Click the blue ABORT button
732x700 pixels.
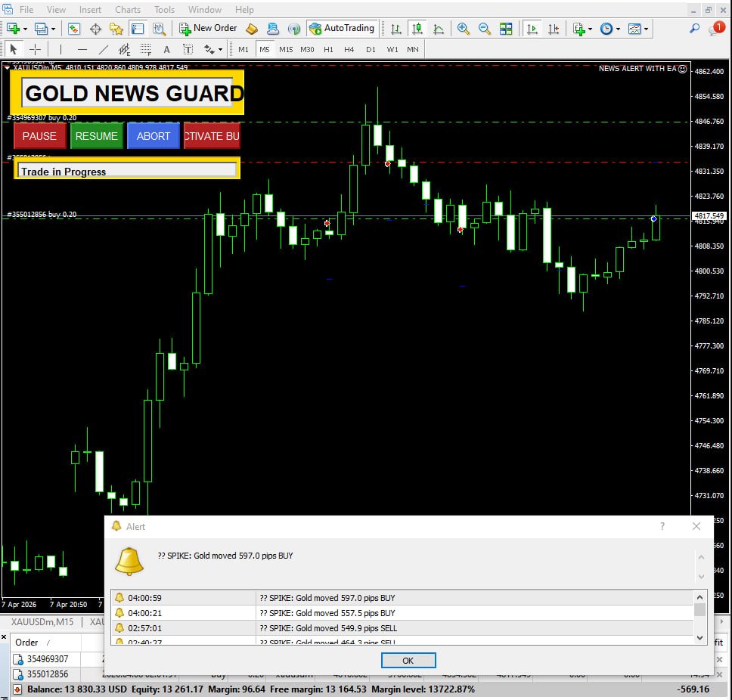153,136
